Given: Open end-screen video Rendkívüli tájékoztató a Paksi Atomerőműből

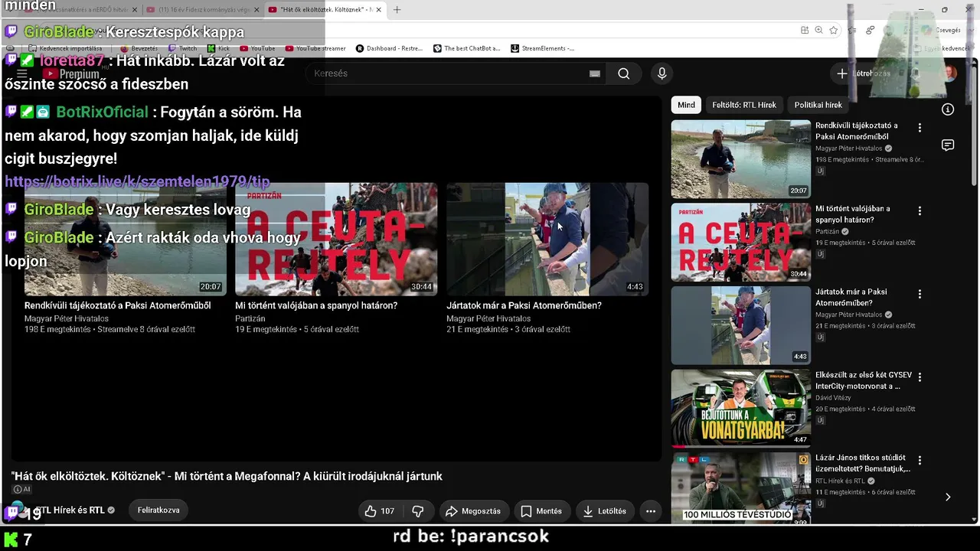Looking at the screenshot, I should [x=117, y=305].
